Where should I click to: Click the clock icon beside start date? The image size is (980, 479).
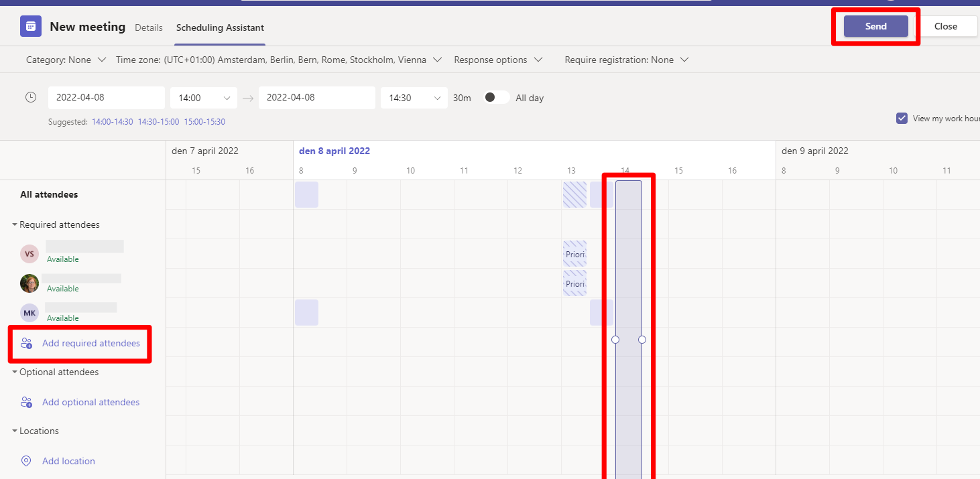coord(31,97)
